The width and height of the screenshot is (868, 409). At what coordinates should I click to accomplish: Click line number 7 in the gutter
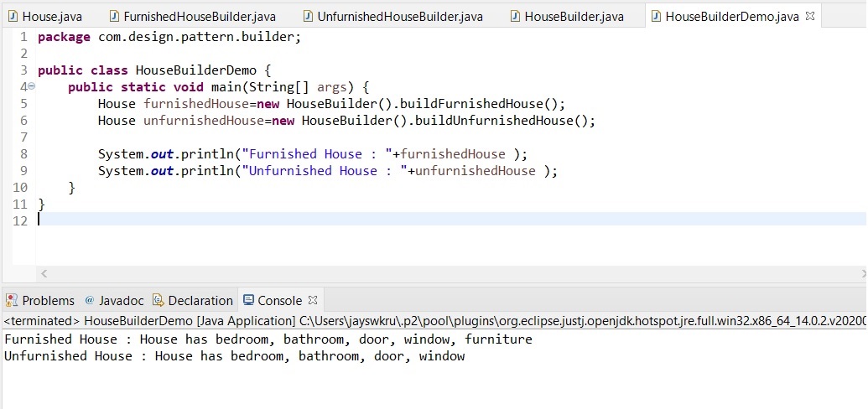pos(23,137)
